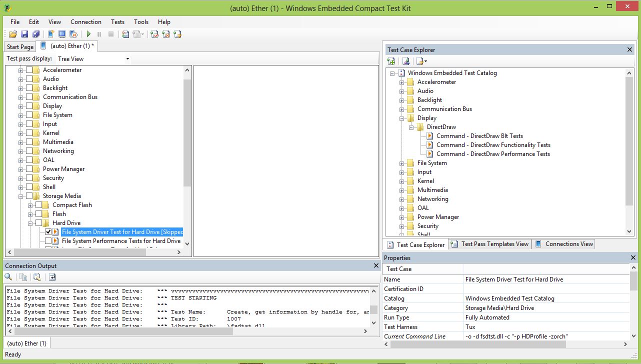Select the DirectDraw Blt Tests command icon
This screenshot has width=641, height=364.
coord(430,136)
